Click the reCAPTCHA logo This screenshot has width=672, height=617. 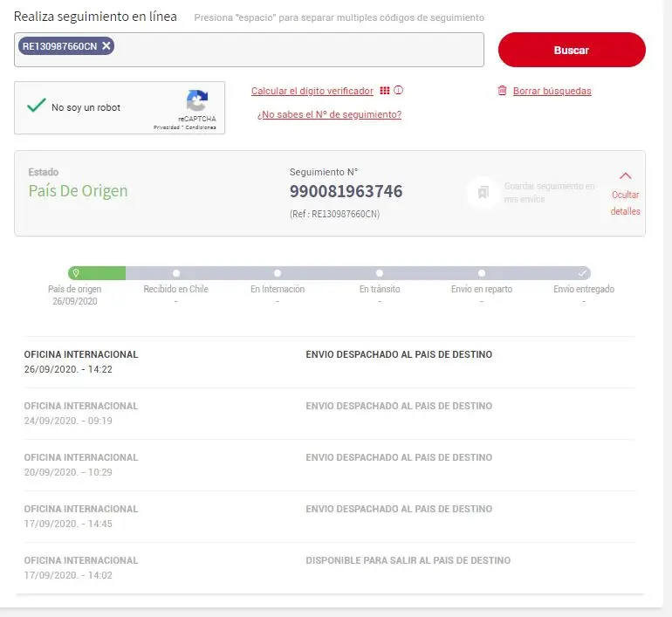coord(197,100)
